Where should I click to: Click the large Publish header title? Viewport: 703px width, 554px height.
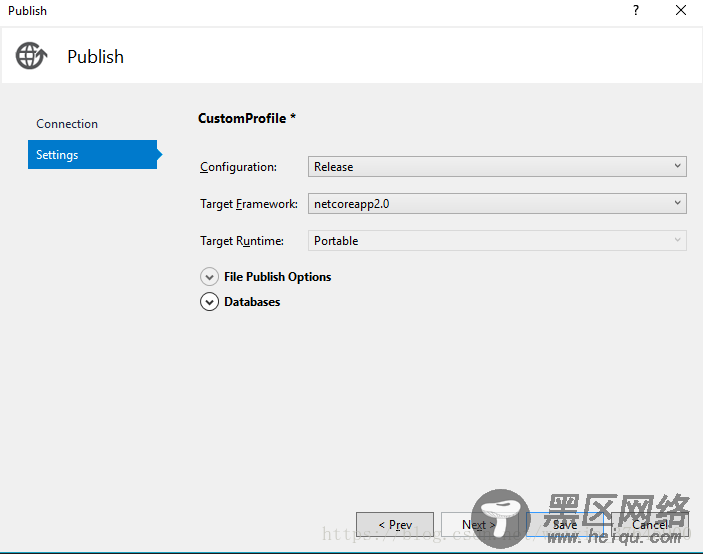(x=95, y=57)
